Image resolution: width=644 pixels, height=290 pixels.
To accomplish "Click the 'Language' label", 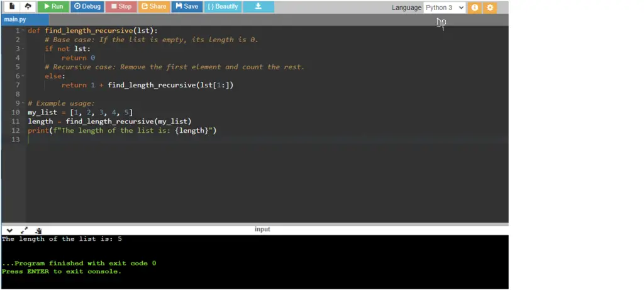I will pos(406,8).
